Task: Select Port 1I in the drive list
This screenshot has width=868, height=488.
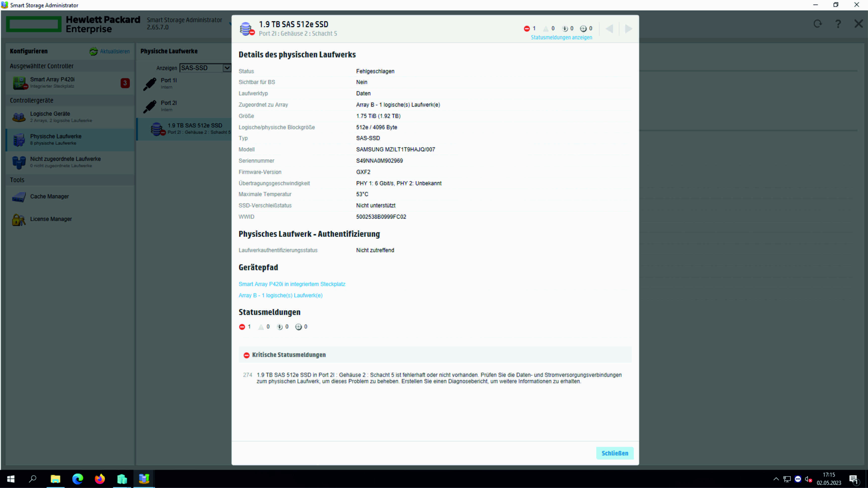Action: coord(169,80)
